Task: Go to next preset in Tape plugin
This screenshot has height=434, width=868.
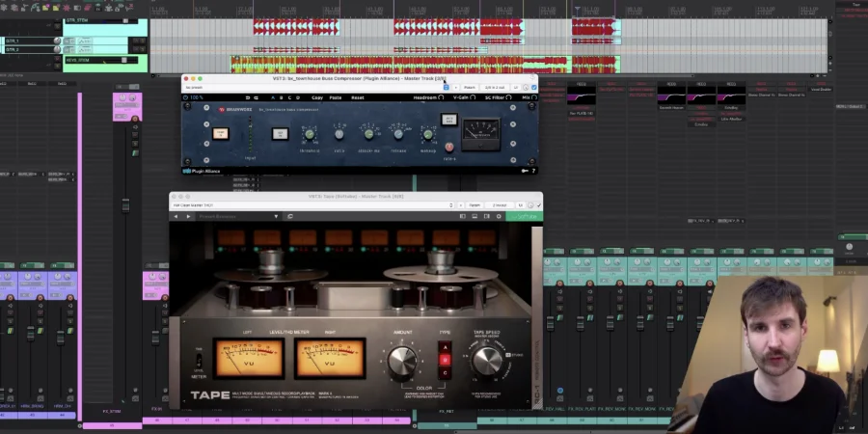Action: click(188, 216)
